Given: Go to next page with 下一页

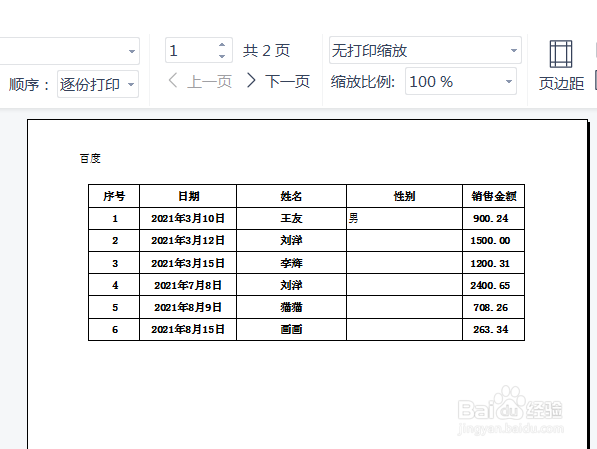Looking at the screenshot, I should (278, 81).
